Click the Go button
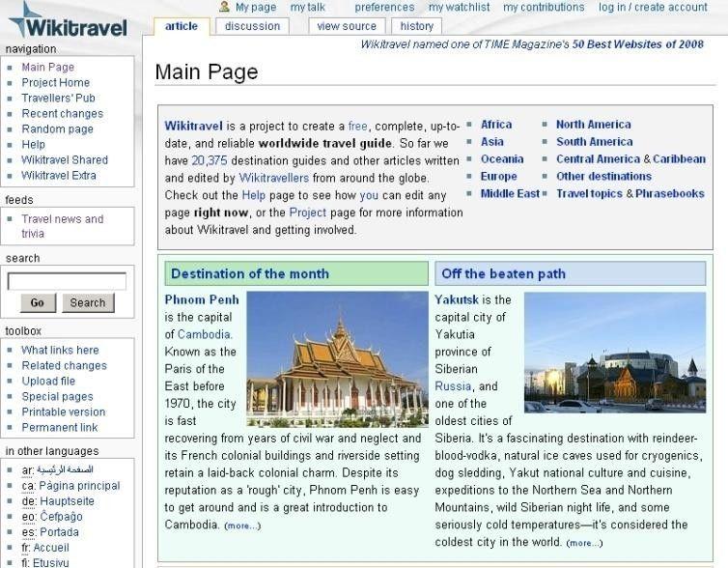The height and width of the screenshot is (568, 728). click(x=38, y=302)
